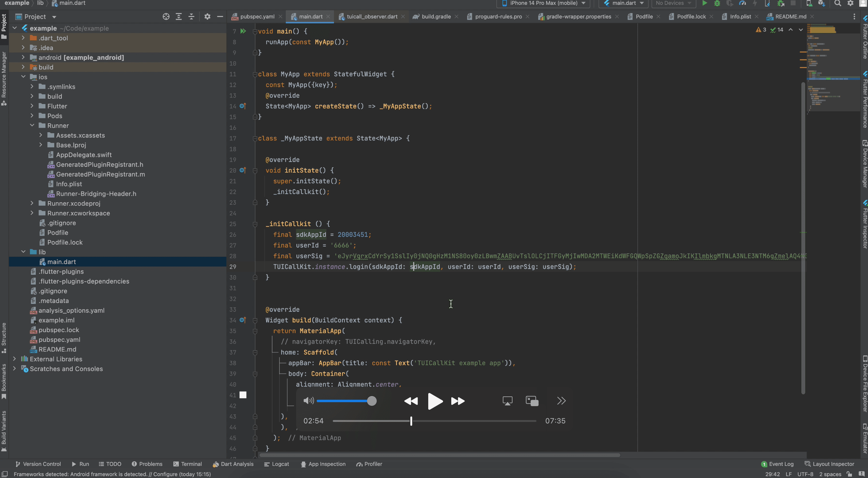The width and height of the screenshot is (868, 478).
Task: Click the Search Everywhere magnifier icon
Action: (837, 3)
